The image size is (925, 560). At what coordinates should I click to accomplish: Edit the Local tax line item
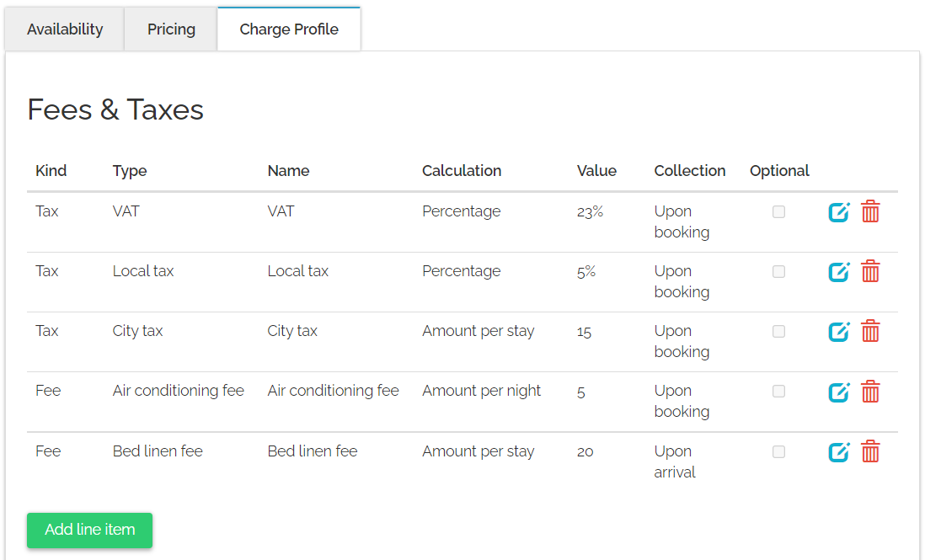pos(839,272)
